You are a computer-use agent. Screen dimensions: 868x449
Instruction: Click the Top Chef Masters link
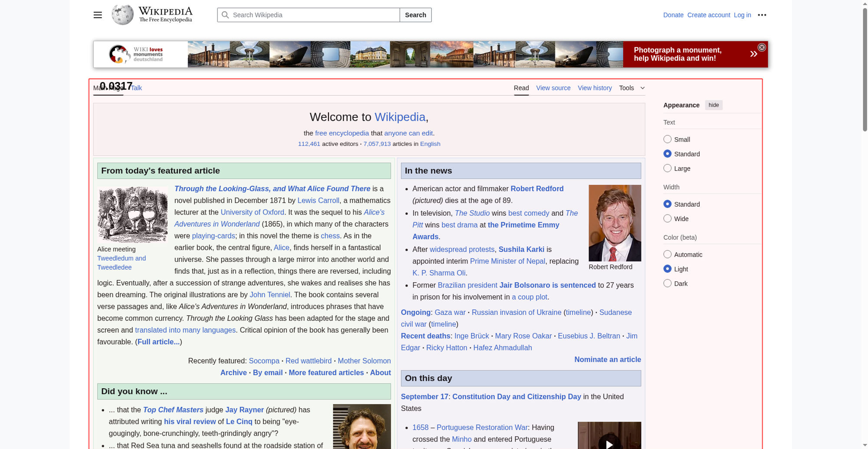click(x=173, y=410)
